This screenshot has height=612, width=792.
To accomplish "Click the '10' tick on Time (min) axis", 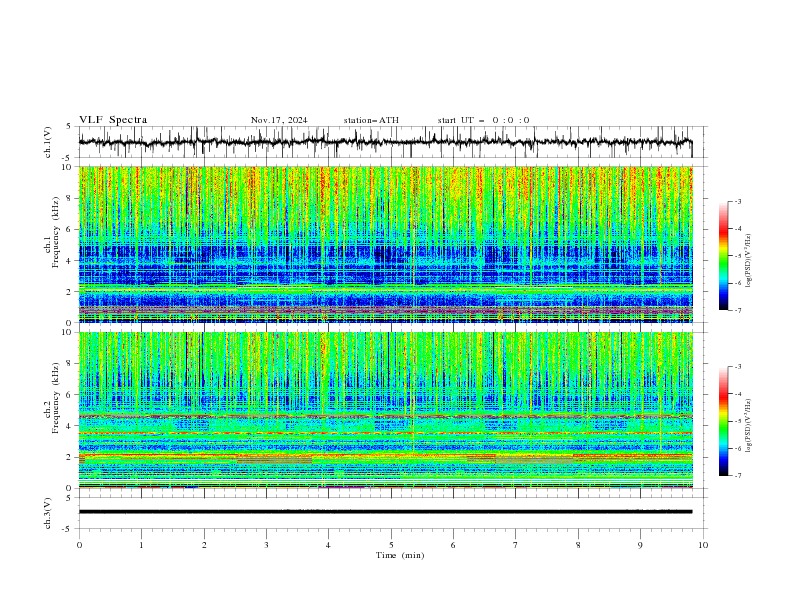I will [x=703, y=545].
